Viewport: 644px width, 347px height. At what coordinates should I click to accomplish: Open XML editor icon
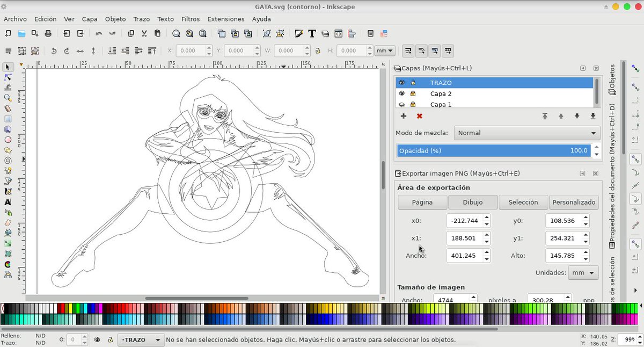(x=339, y=33)
